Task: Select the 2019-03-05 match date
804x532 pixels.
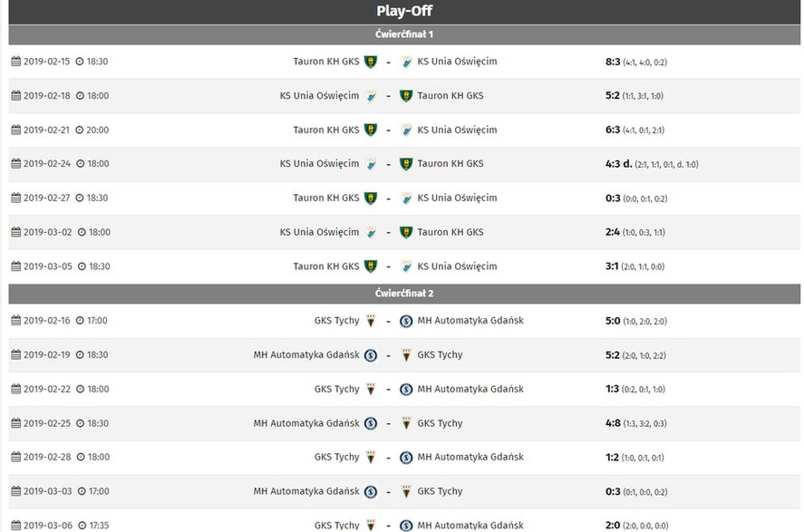Action: point(48,266)
